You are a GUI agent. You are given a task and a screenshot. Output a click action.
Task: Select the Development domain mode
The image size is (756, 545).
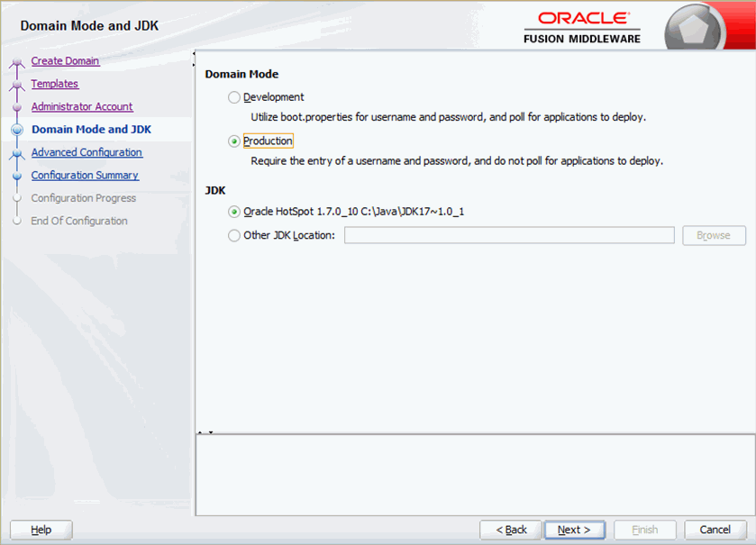point(234,96)
